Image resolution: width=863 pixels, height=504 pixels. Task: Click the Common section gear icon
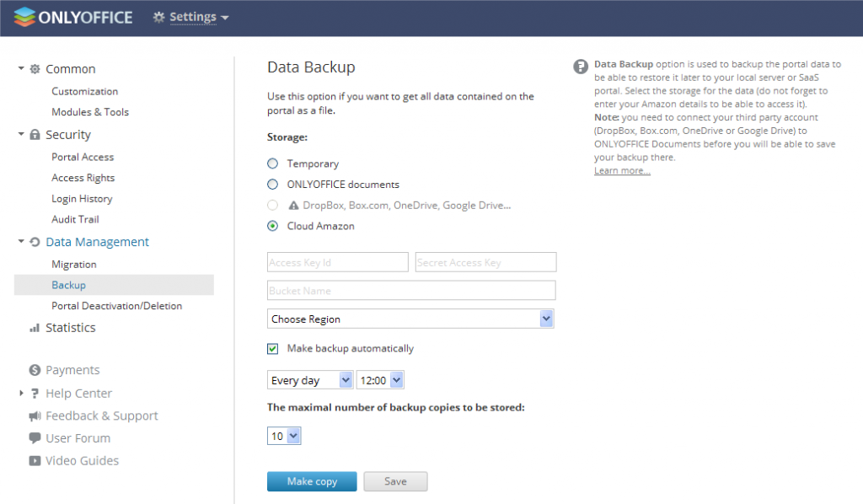(35, 69)
